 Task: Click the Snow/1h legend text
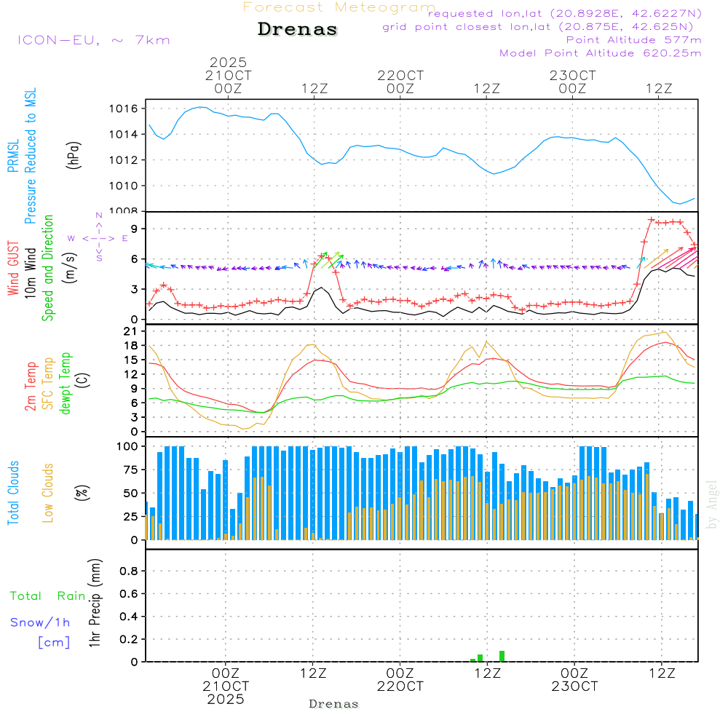click(41, 622)
